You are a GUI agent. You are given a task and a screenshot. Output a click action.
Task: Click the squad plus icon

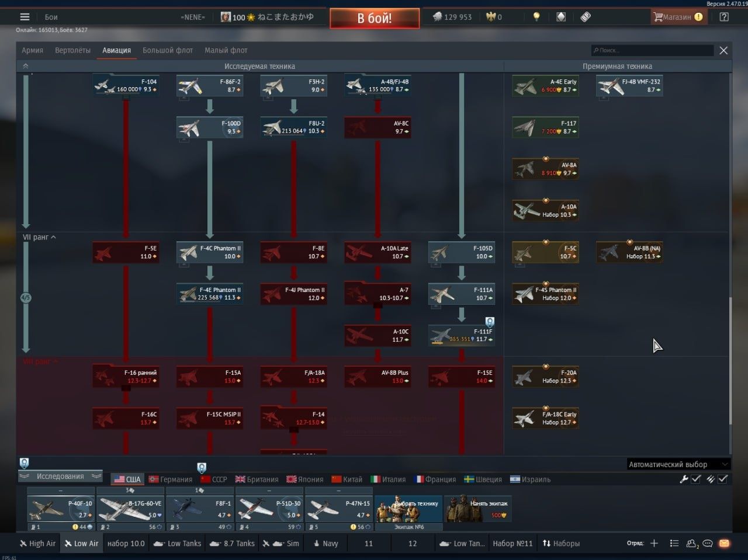(654, 543)
